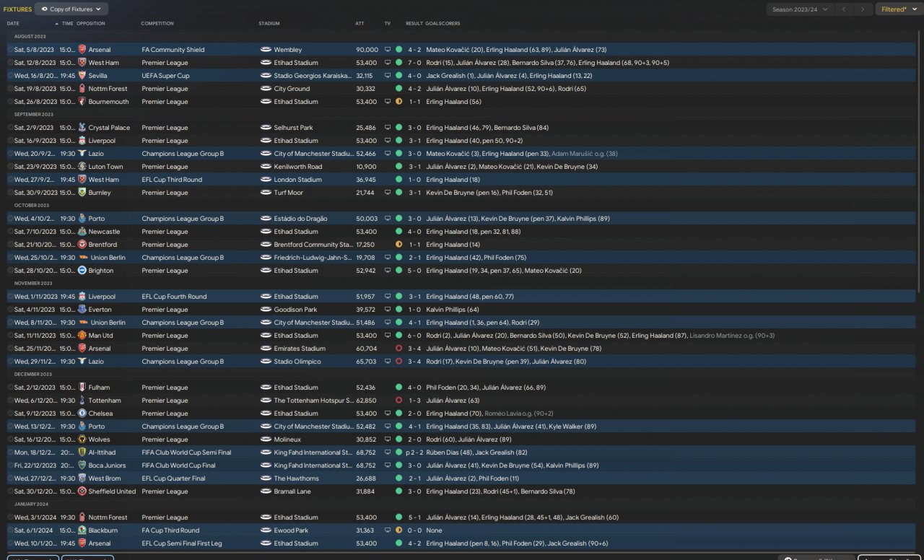Click the Luton Town club badge
This screenshot has height=560, width=924.
[82, 167]
